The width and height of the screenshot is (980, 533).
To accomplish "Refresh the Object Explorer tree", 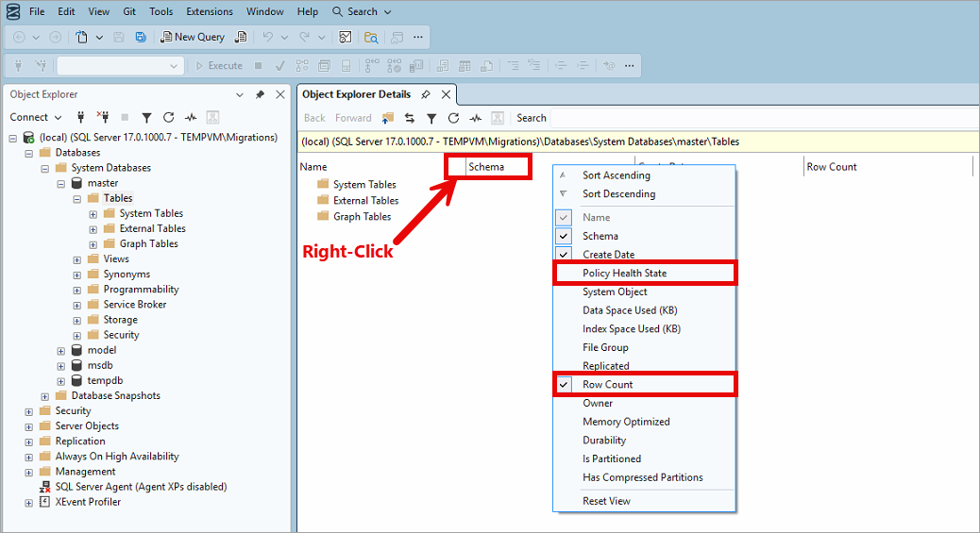I will 168,118.
